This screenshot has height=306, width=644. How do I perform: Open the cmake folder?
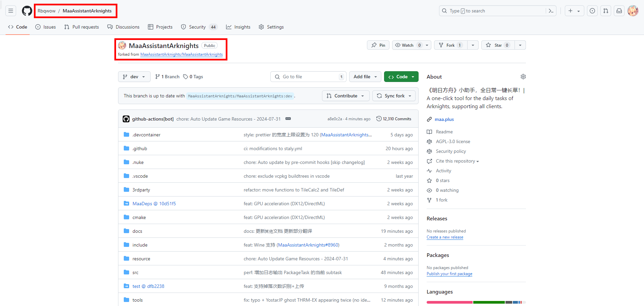139,217
